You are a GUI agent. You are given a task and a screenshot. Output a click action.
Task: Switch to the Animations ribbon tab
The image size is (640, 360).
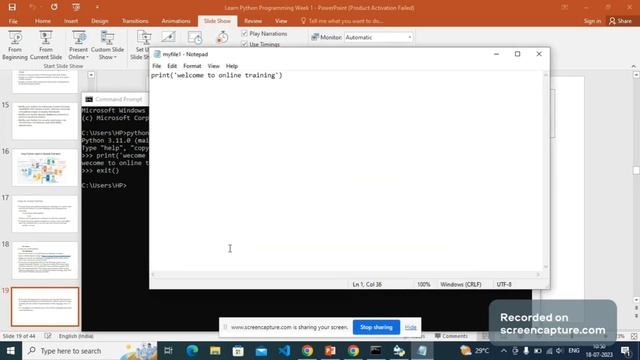click(x=176, y=21)
